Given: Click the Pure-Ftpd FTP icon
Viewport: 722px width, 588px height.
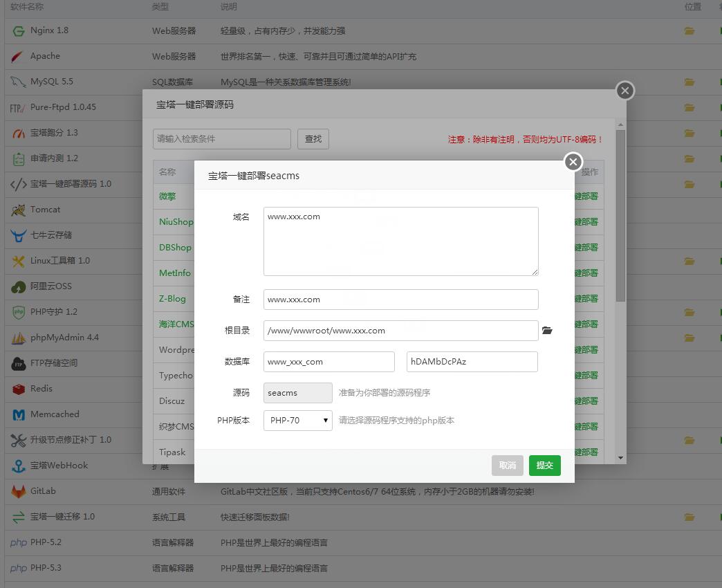Looking at the screenshot, I should point(17,108).
